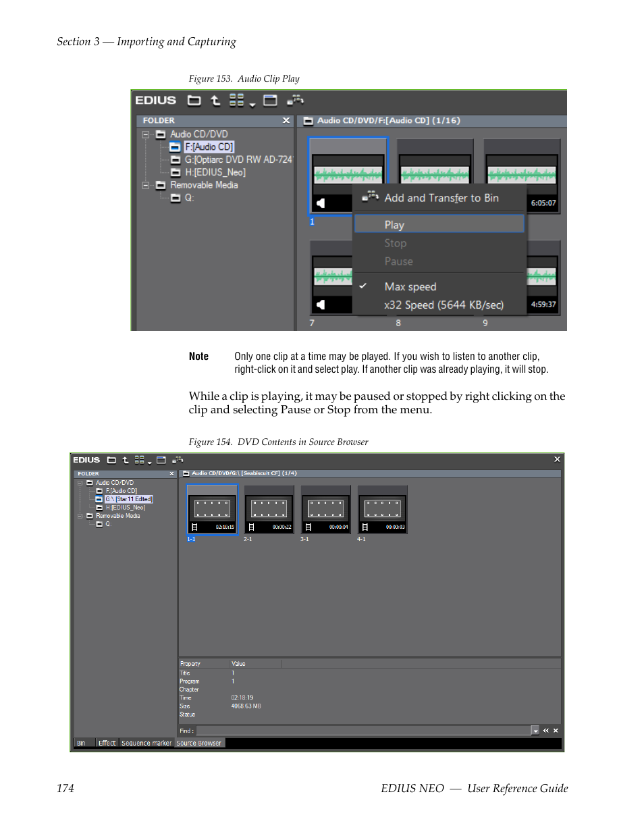Select G:\ [Star11 Edited] in the lower folder tree
Screen dimensions: 644x834
tap(129, 499)
